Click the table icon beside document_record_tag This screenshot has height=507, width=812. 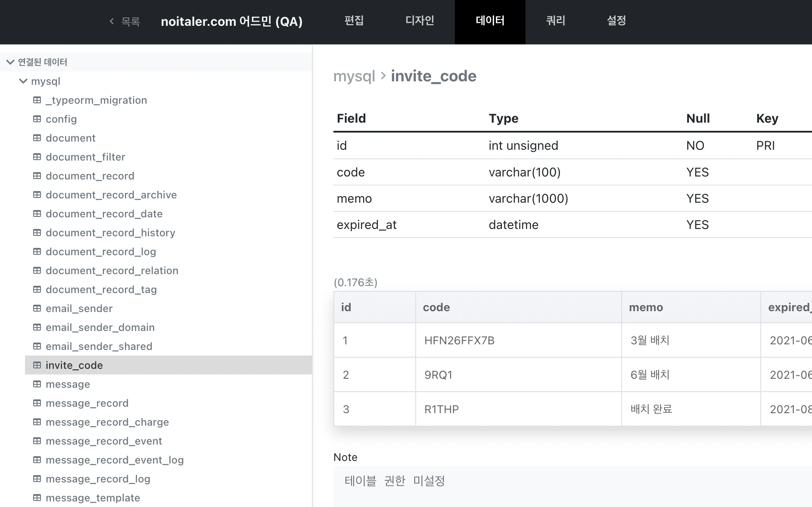click(37, 290)
